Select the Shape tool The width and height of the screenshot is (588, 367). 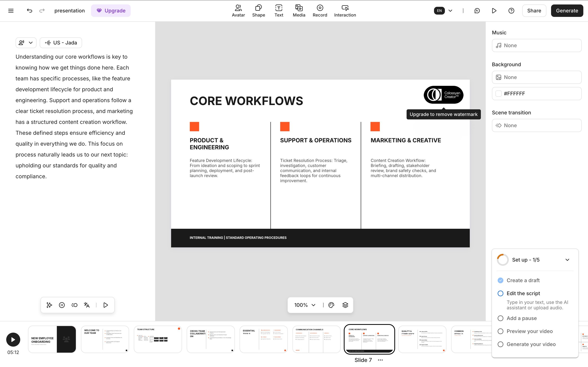(x=258, y=11)
